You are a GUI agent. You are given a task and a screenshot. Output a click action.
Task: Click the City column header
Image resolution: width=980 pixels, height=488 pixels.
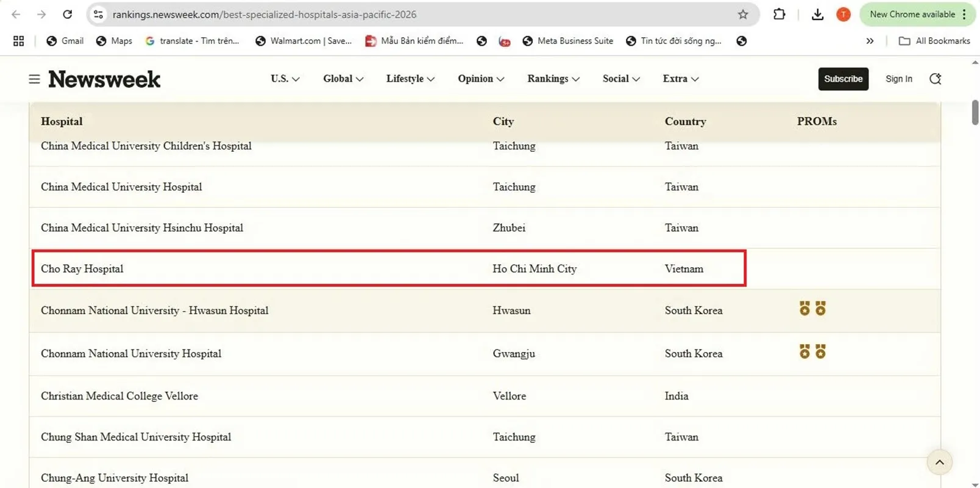(x=503, y=121)
